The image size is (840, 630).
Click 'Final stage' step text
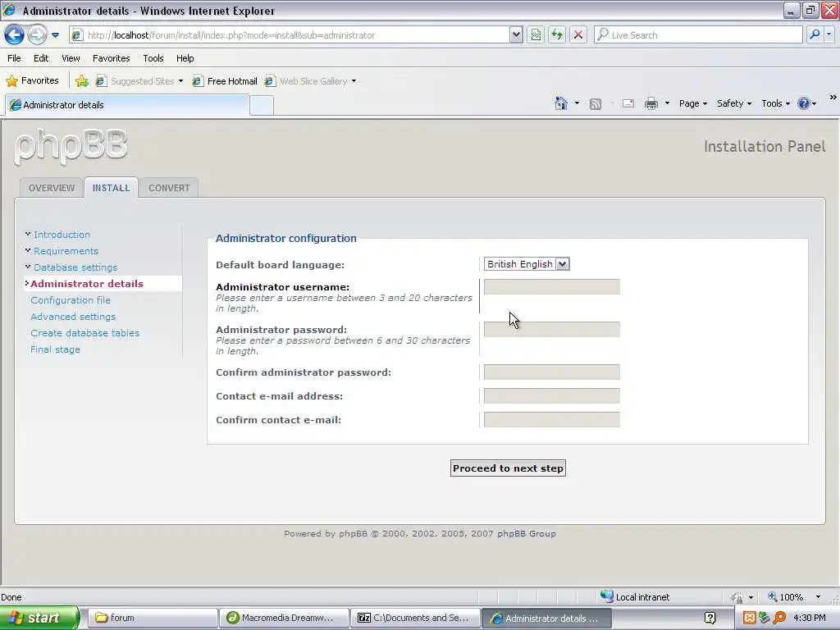[55, 349]
